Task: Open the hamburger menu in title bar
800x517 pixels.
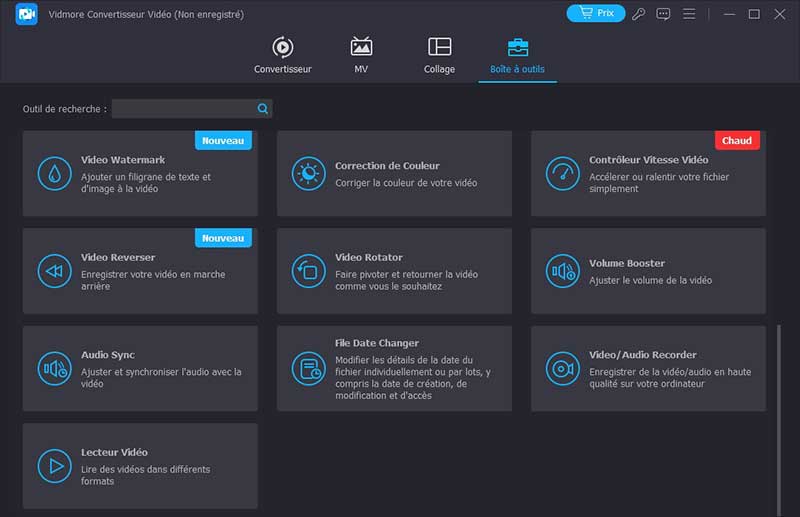Action: [x=688, y=14]
